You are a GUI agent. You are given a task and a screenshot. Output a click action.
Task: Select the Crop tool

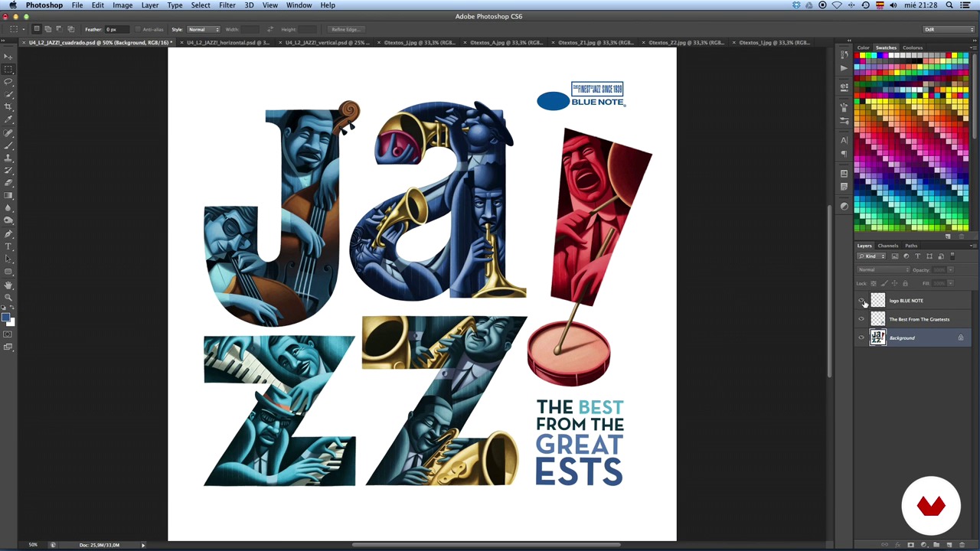(8, 106)
